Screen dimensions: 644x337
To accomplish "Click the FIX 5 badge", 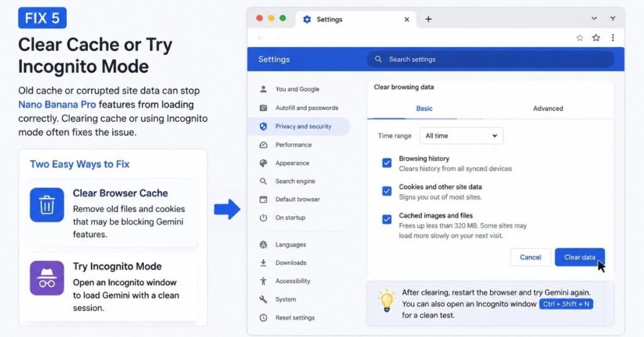I will coord(42,18).
